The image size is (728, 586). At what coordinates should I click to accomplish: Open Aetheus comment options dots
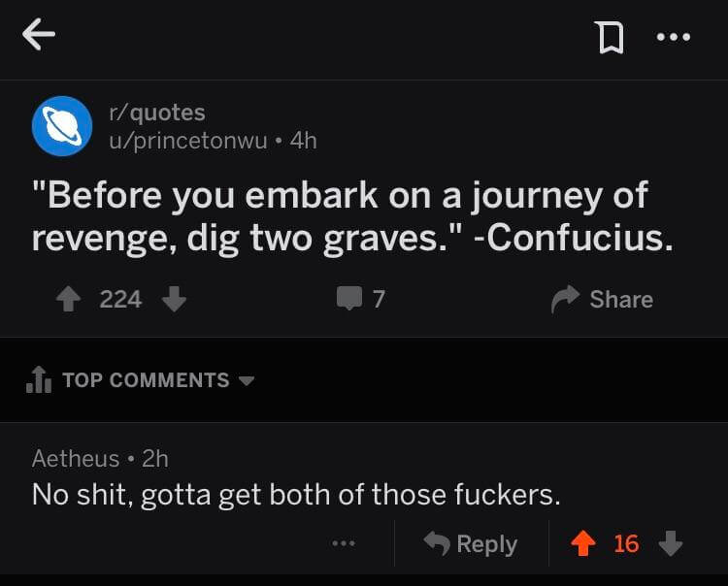point(344,543)
